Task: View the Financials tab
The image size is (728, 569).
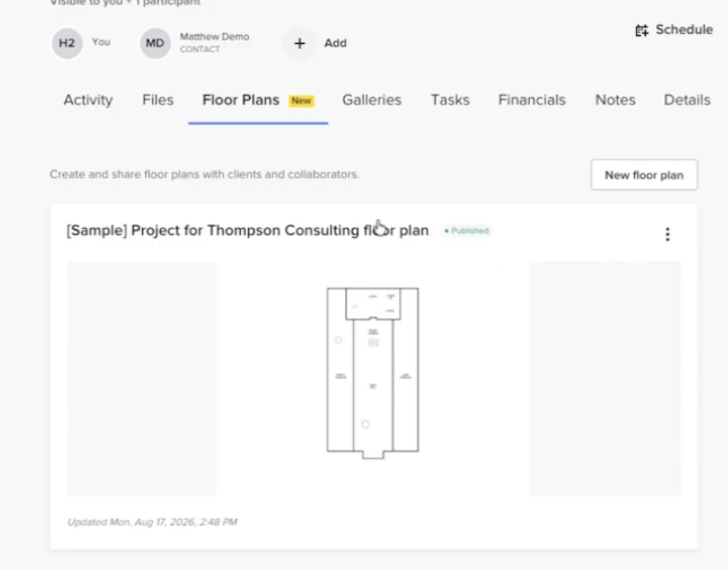Action: (x=532, y=100)
